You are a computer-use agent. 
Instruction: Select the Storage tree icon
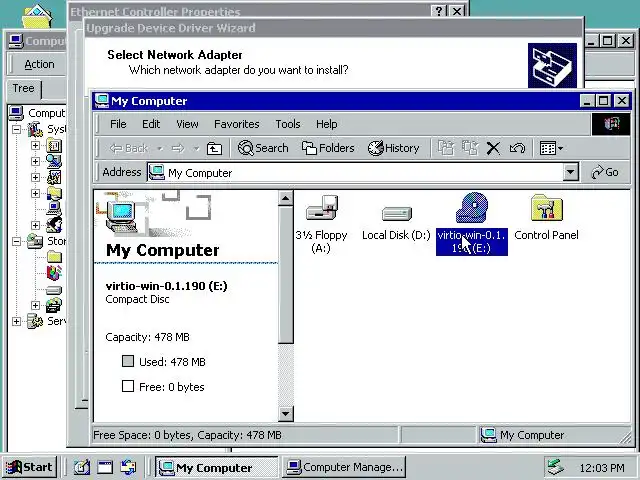click(x=35, y=241)
